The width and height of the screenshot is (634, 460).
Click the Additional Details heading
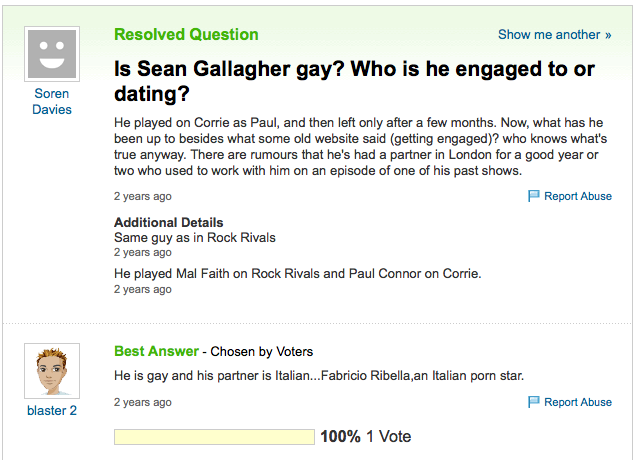coord(168,222)
